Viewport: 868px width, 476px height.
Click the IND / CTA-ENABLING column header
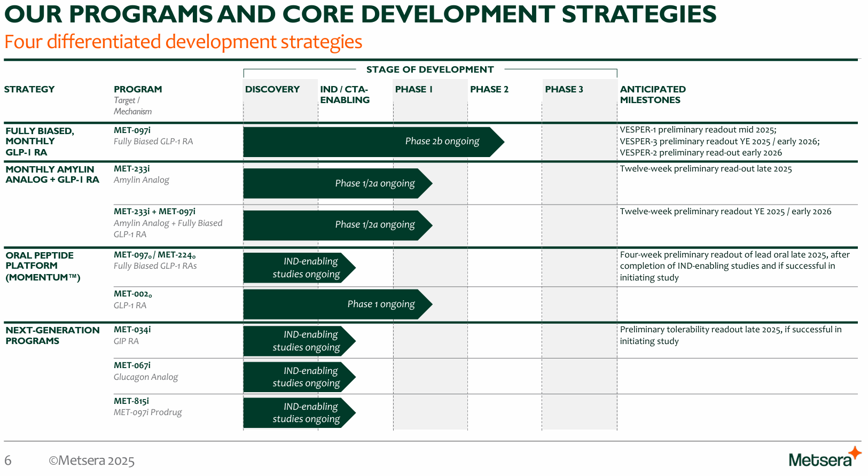(345, 95)
